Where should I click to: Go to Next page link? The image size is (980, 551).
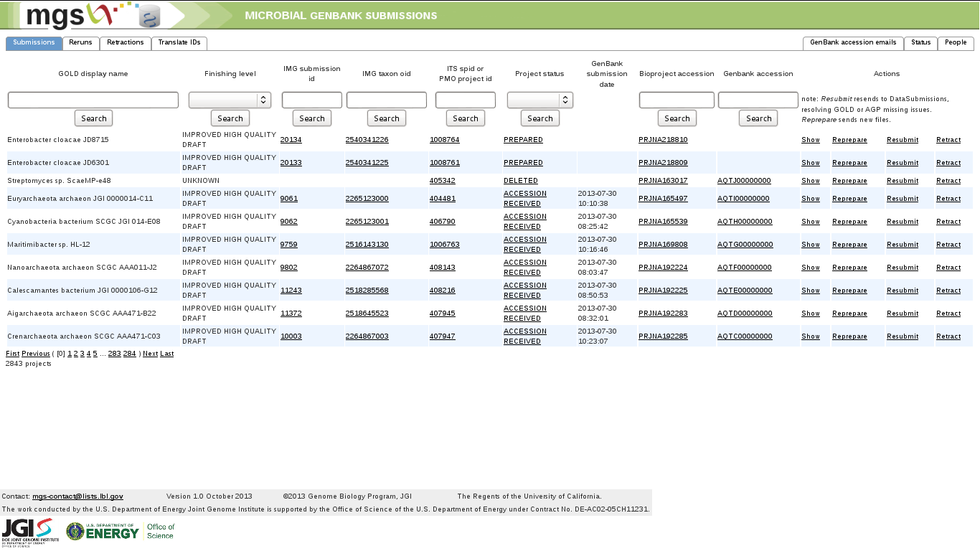pyautogui.click(x=150, y=354)
